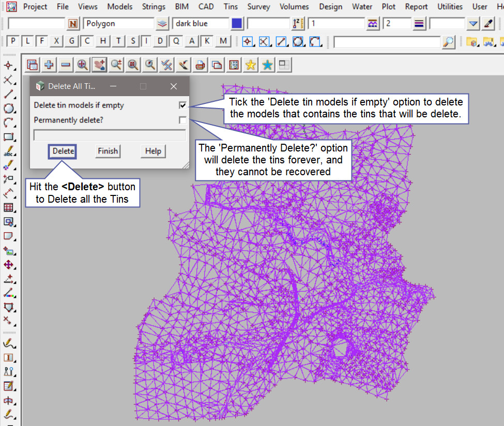Open the Tins menu
This screenshot has height=426, width=504.
(231, 7)
